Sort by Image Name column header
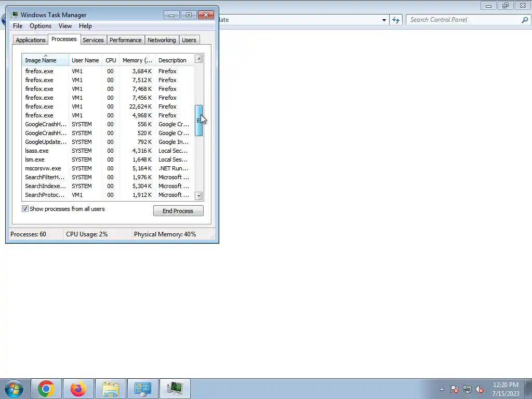This screenshot has width=532, height=399. (46, 60)
